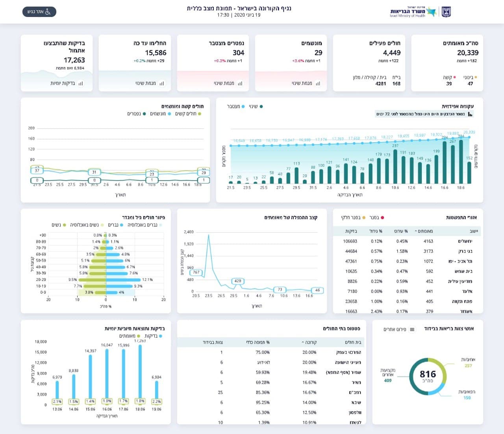504x434 pixels.
Task: Toggle the נפטרים legend series in severe patients chart
Action: pyautogui.click(x=137, y=114)
